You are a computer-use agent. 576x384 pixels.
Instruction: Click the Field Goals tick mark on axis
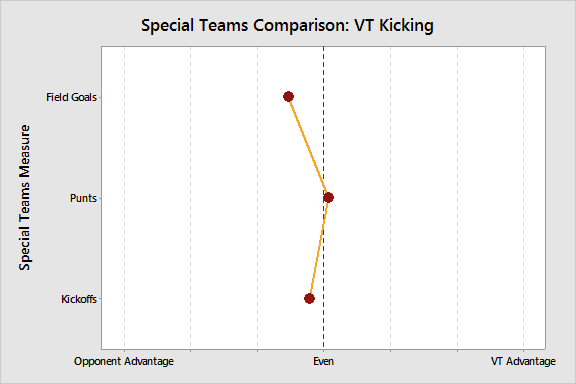pos(100,97)
